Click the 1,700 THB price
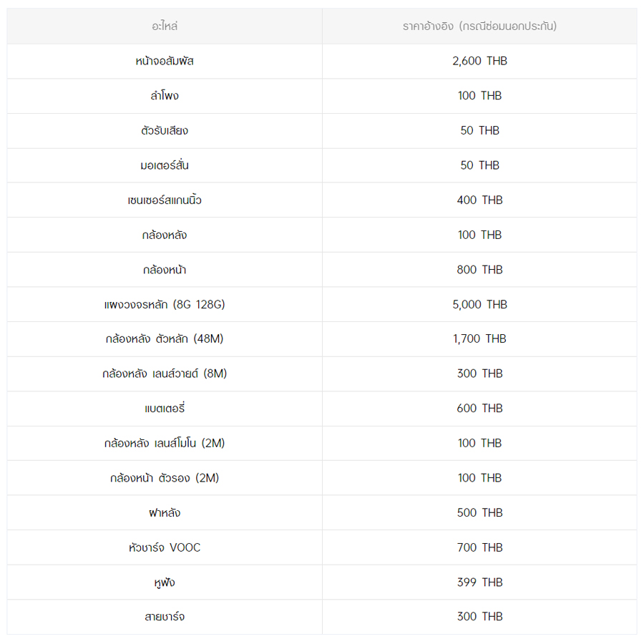This screenshot has width=644, height=644. (x=479, y=339)
